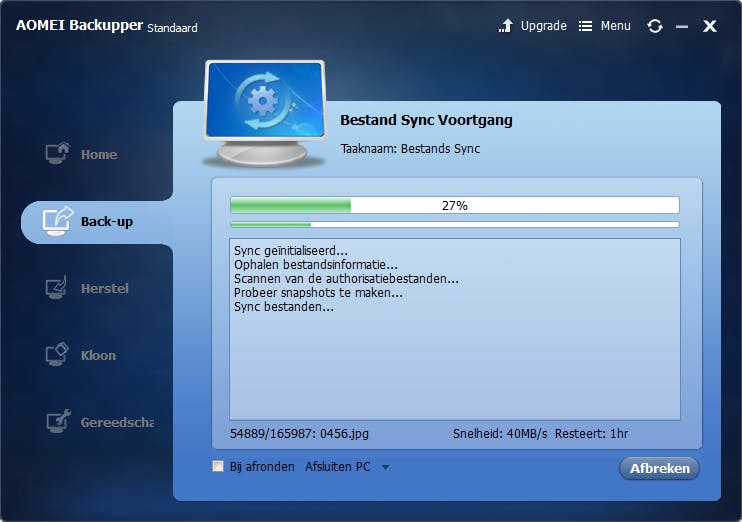Close the AOMEI Backupper window
This screenshot has height=522, width=742.
coord(709,26)
